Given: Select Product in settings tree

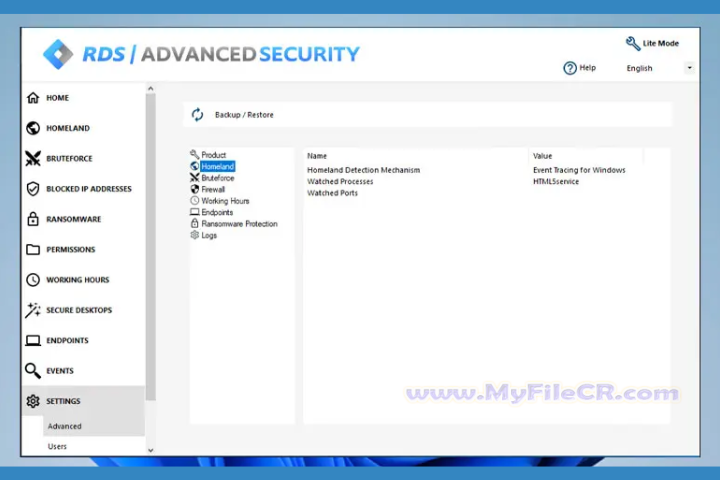Looking at the screenshot, I should click(214, 155).
